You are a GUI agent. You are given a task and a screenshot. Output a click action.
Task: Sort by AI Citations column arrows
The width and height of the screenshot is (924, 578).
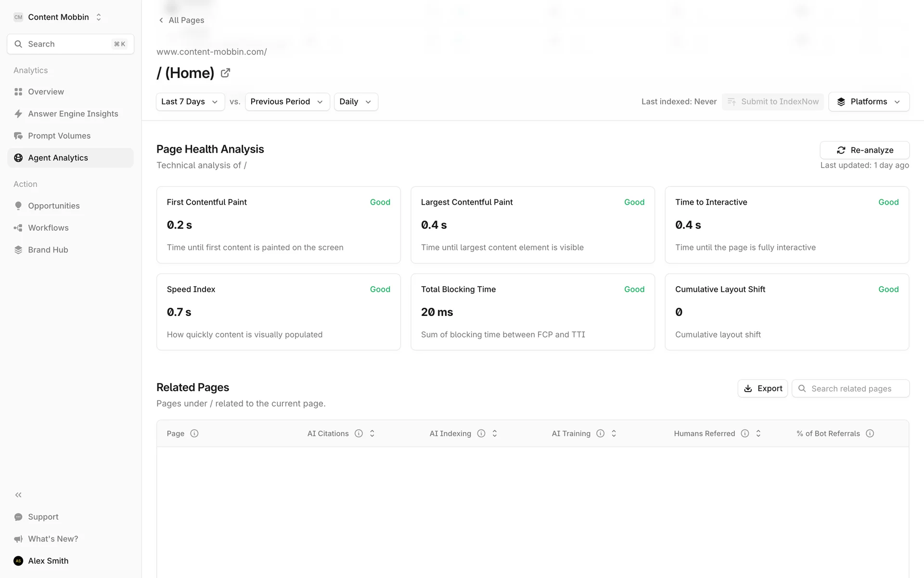372,433
